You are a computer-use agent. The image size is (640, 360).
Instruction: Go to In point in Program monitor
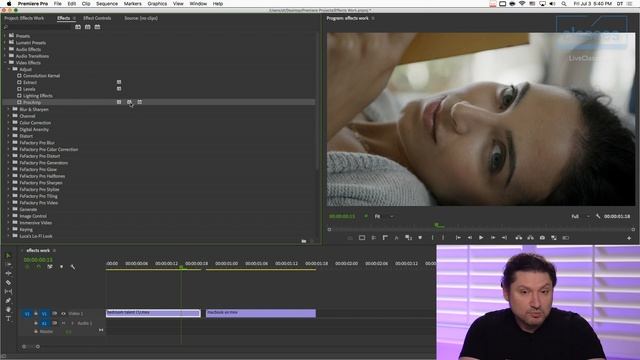[458, 238]
